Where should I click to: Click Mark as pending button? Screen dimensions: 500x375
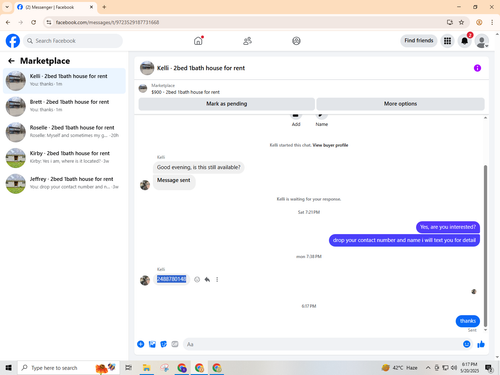[x=227, y=104]
